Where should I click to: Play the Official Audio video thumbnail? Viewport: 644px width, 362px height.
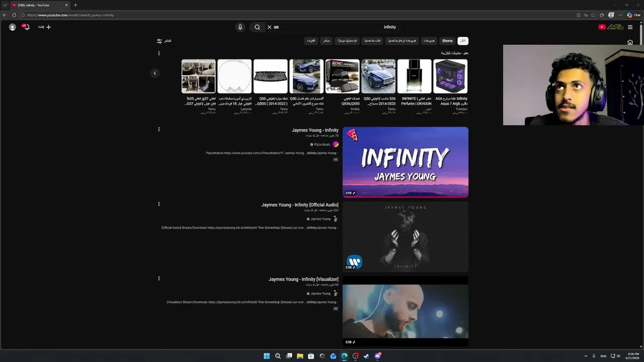point(406,236)
